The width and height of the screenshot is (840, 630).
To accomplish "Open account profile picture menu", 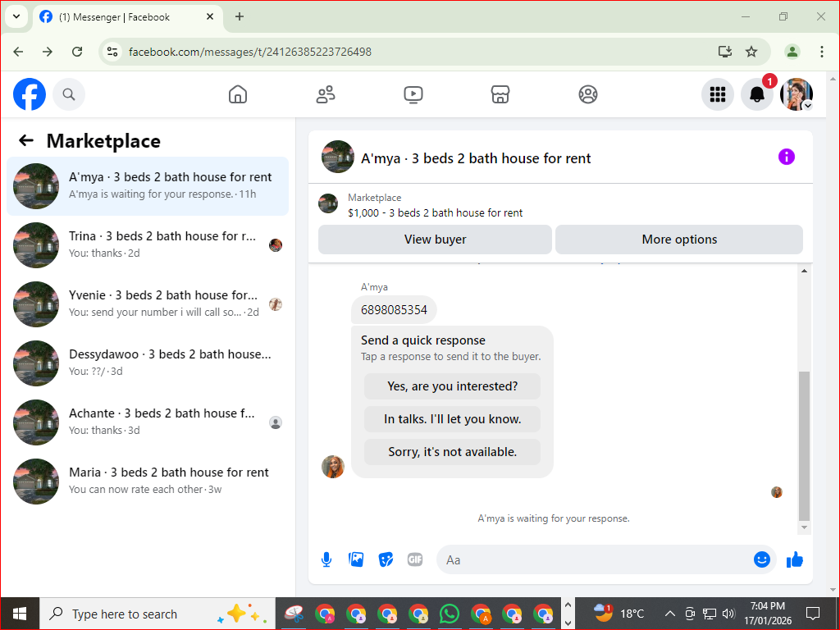I will [797, 94].
